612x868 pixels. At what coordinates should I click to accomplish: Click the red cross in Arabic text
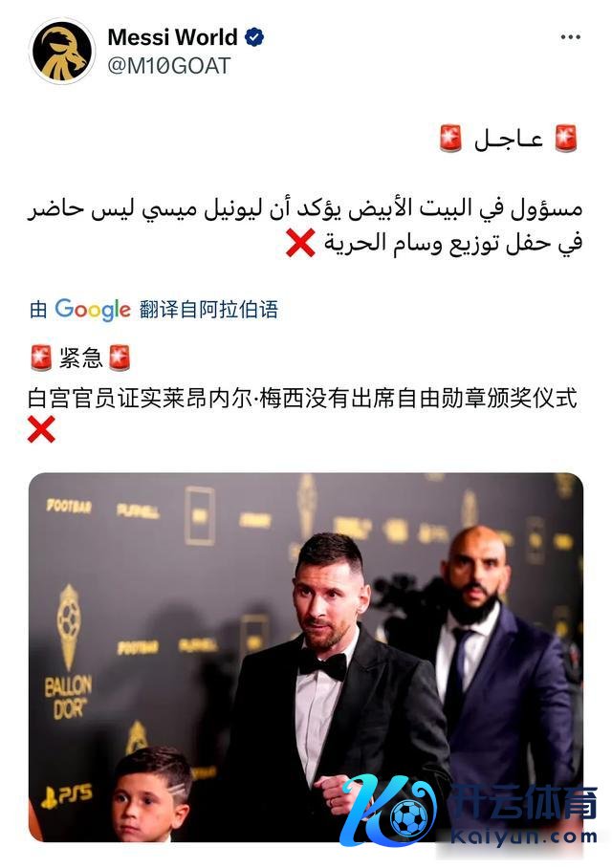point(300,243)
